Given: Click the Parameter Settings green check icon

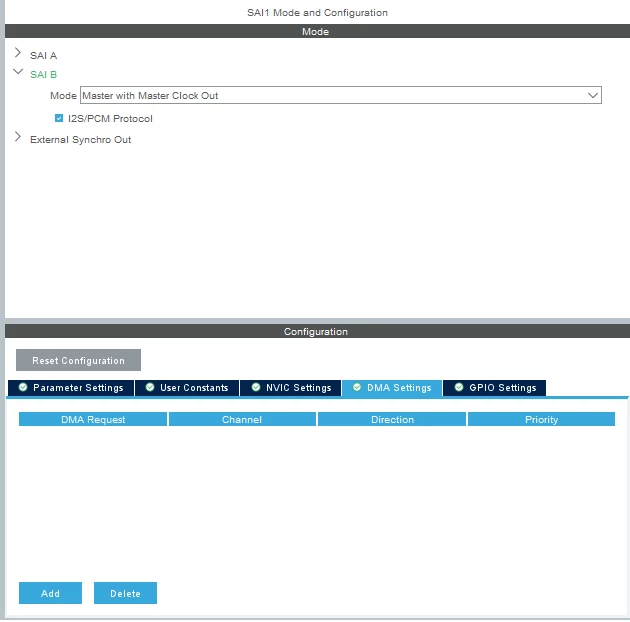Looking at the screenshot, I should 23,387.
